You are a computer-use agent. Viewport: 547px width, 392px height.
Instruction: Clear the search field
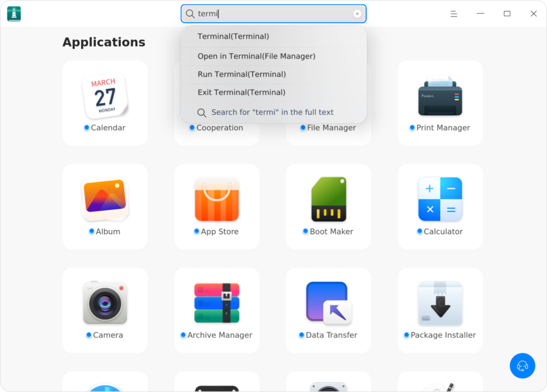(x=357, y=13)
